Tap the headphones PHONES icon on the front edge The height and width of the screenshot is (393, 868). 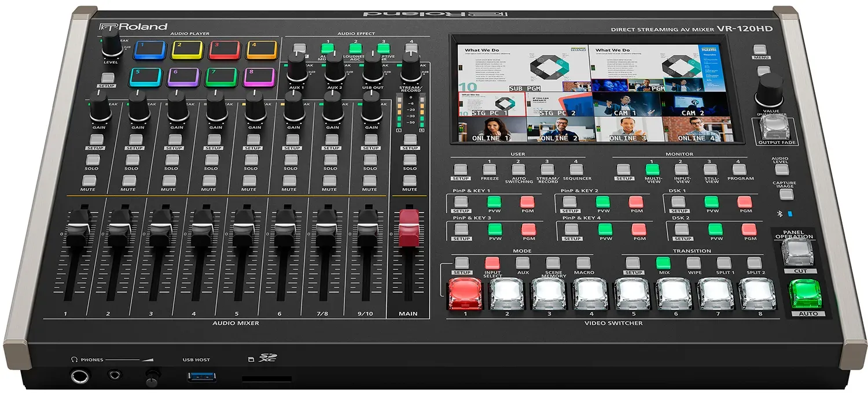point(74,359)
